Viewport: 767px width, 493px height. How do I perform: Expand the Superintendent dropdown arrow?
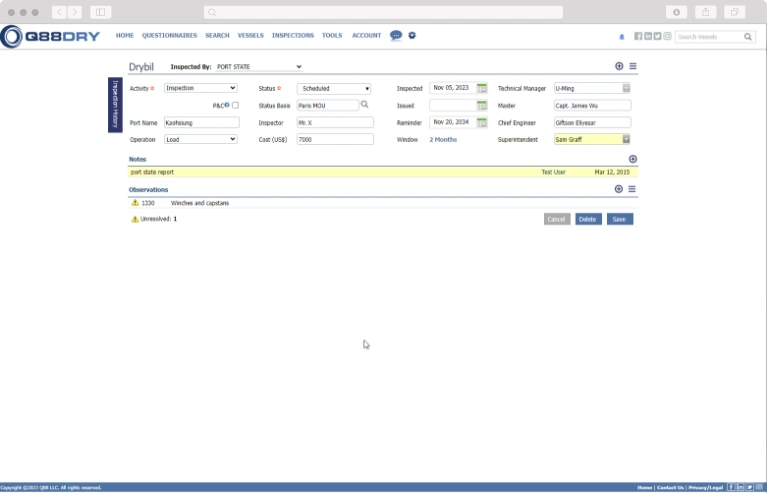[x=626, y=139]
